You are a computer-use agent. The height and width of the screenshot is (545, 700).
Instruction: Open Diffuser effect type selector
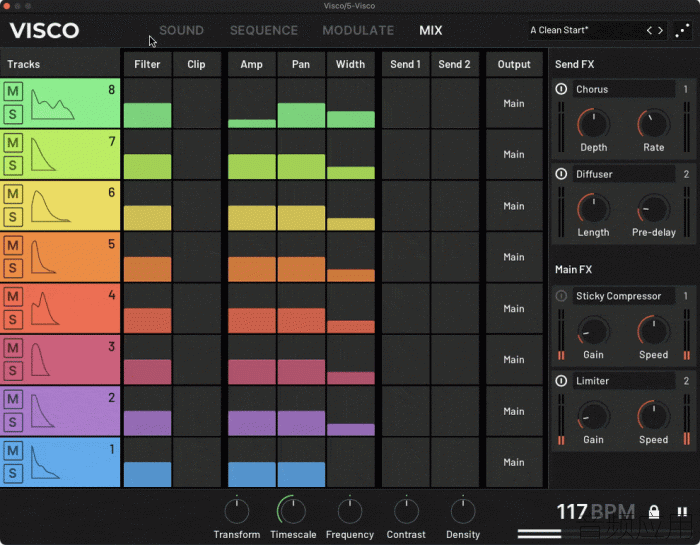click(624, 174)
